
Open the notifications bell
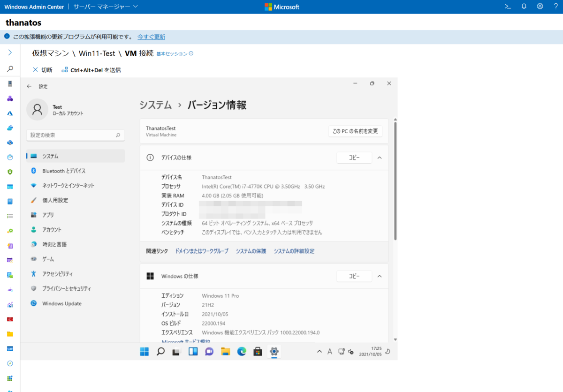(524, 7)
